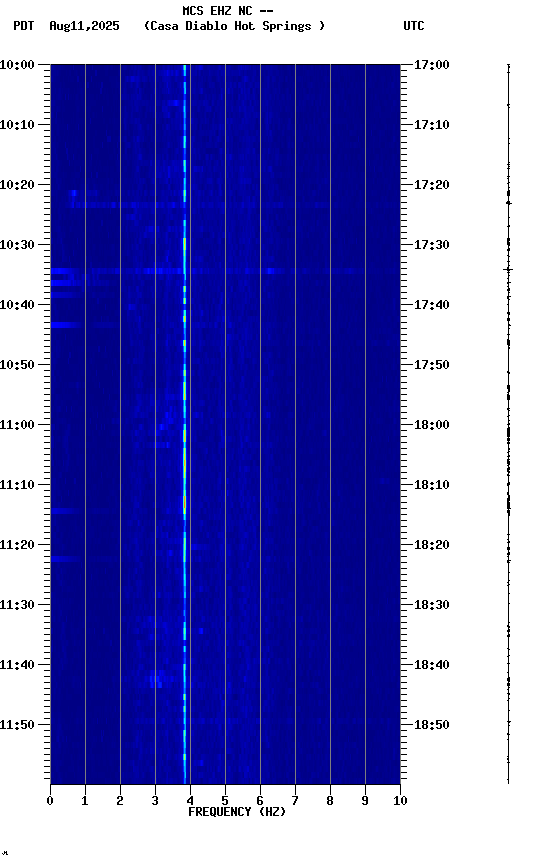Select the 11:20 PDT time label
Viewport: 552px width, 864px height.
pos(17,545)
